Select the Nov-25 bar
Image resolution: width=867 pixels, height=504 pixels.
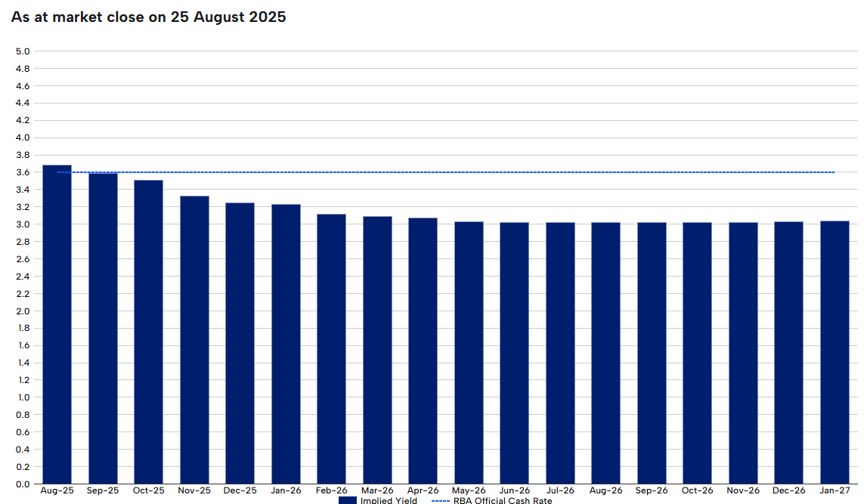click(x=194, y=340)
